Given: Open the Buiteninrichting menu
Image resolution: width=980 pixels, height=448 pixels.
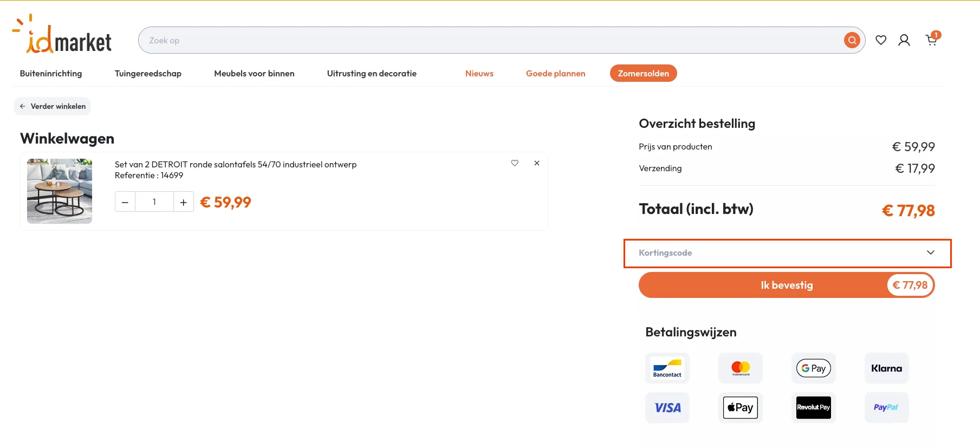Looking at the screenshot, I should coord(51,74).
